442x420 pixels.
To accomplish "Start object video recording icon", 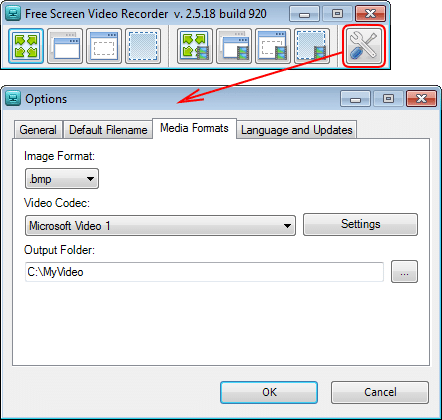I will [x=273, y=46].
